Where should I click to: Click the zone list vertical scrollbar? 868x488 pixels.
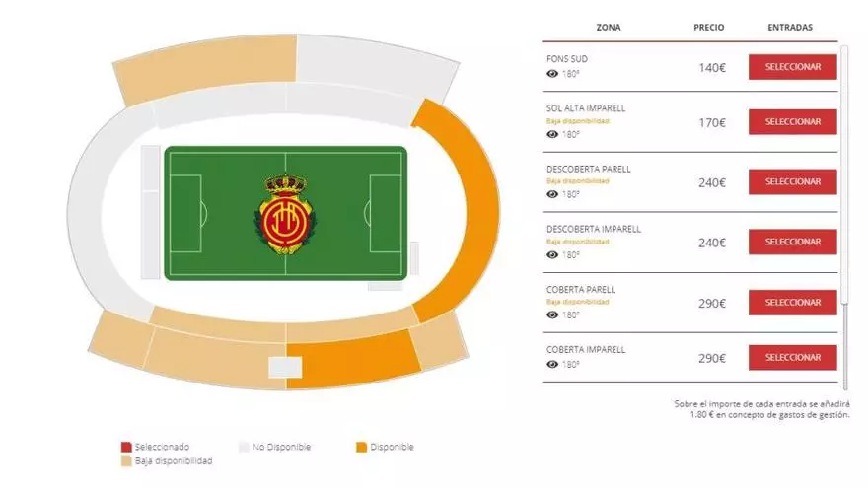[843, 177]
